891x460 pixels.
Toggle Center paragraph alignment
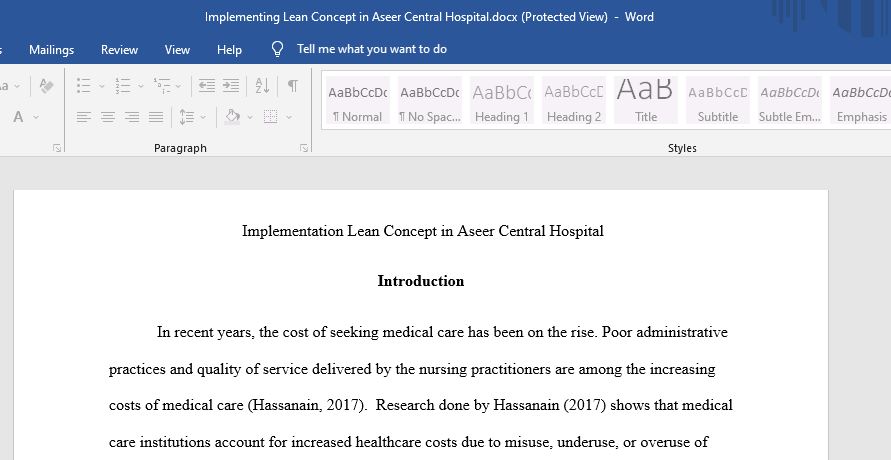pyautogui.click(x=108, y=117)
